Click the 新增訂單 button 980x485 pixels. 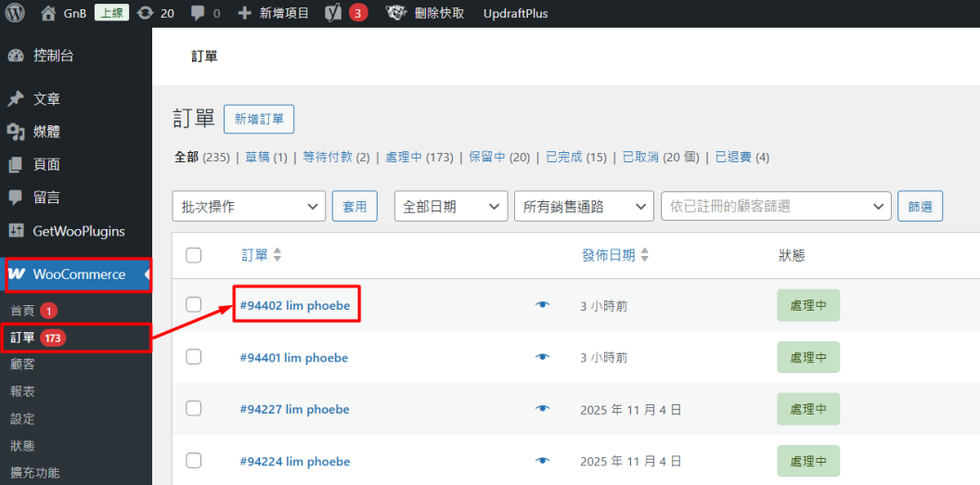(259, 119)
